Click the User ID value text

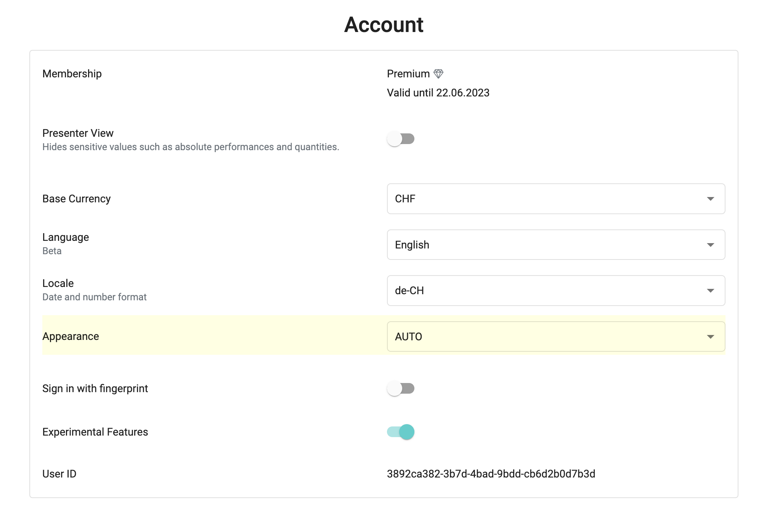491,474
